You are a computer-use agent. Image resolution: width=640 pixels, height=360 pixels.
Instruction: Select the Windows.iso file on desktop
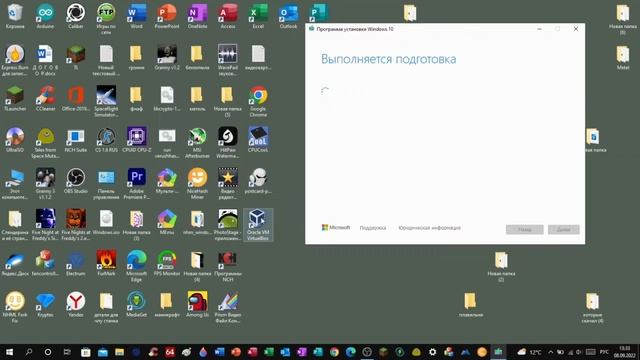[x=106, y=222]
